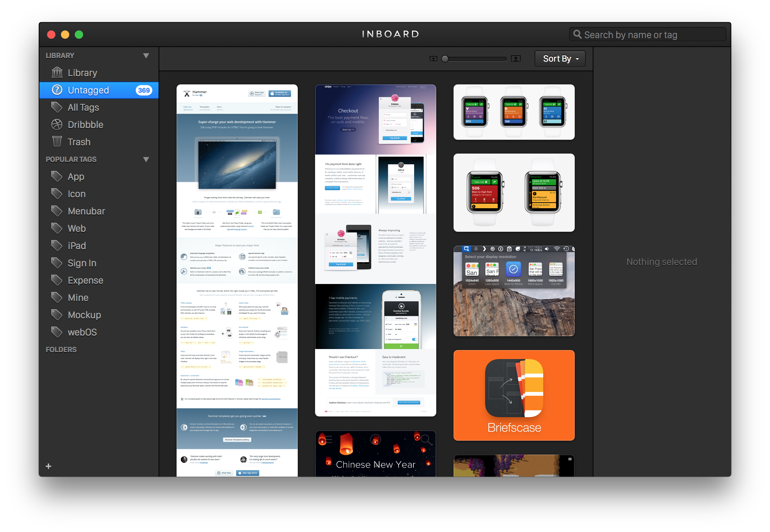Choose the webOS tag
Screen dimensions: 770x532
(82, 332)
